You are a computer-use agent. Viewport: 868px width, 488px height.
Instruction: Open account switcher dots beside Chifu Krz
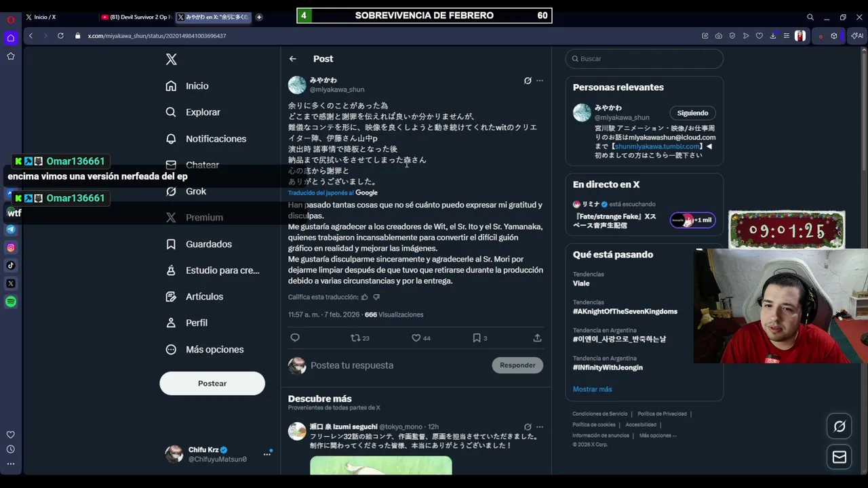pyautogui.click(x=267, y=454)
